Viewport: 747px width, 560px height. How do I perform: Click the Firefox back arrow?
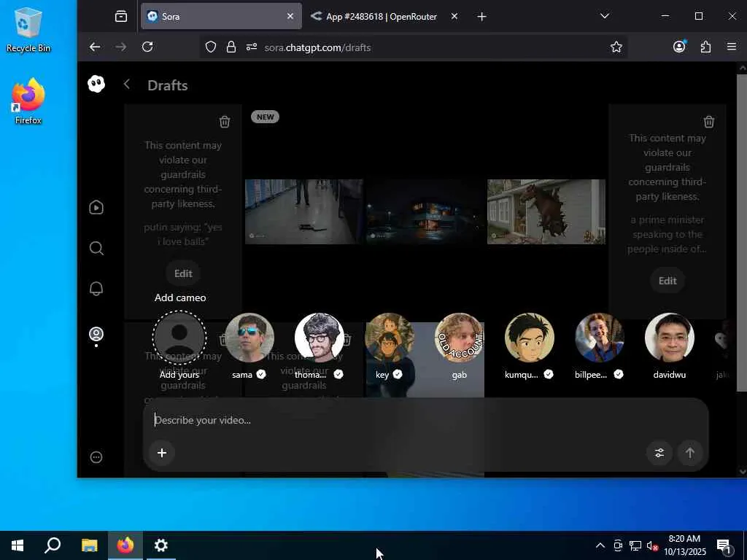95,47
